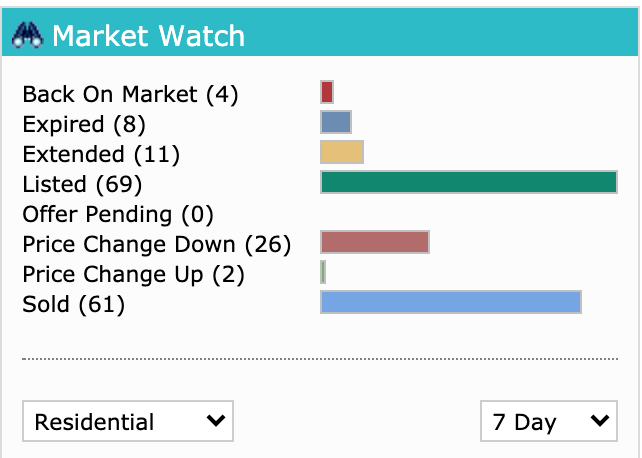Image resolution: width=642 pixels, height=458 pixels.
Task: Select the Extended (11) category
Action: (x=101, y=154)
